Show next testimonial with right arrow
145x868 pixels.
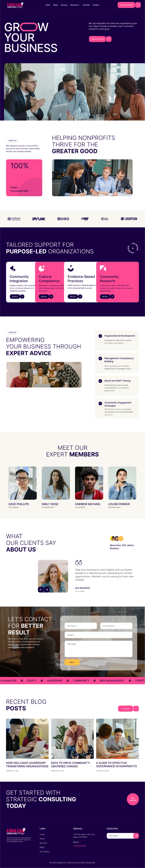[47, 589]
